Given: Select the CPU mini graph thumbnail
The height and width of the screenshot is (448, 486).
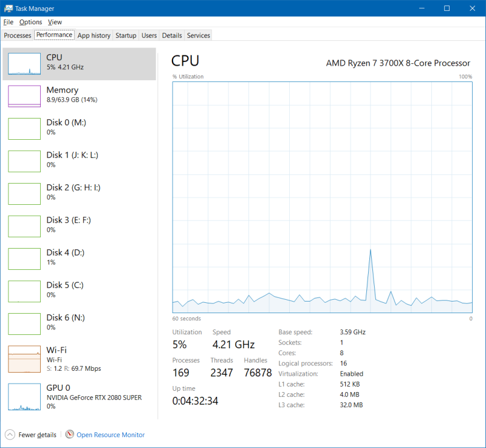Looking at the screenshot, I should 24,64.
